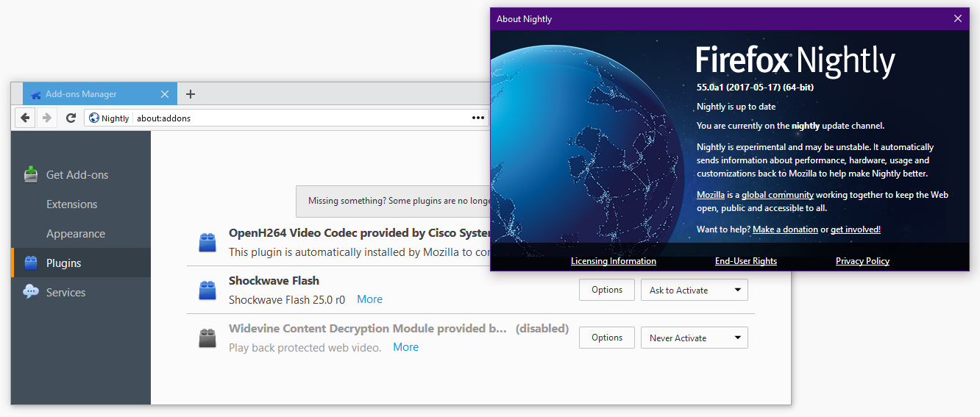The image size is (980, 417).
Task: Click Make a donation link
Action: pyautogui.click(x=785, y=229)
